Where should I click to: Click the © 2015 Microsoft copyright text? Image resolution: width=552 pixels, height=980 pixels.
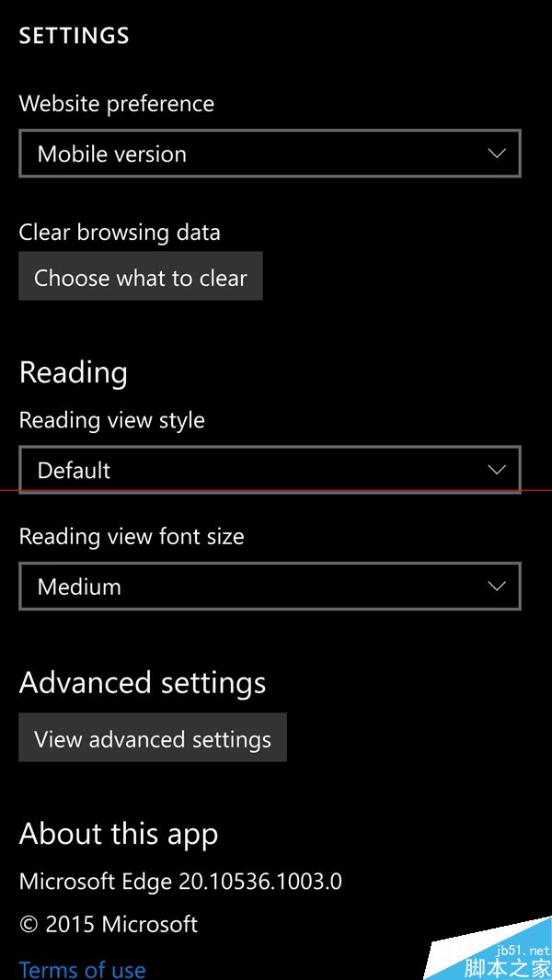(x=109, y=924)
